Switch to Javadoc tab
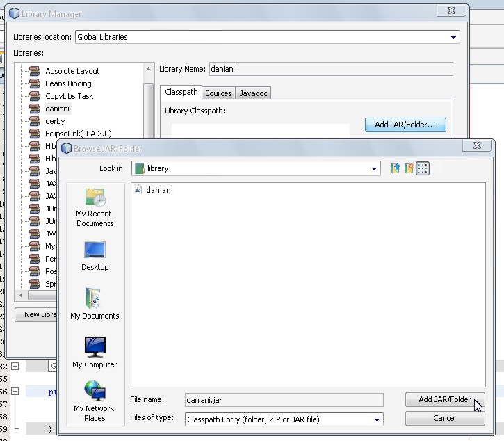Screen dimensions: 504x441 tap(253, 93)
